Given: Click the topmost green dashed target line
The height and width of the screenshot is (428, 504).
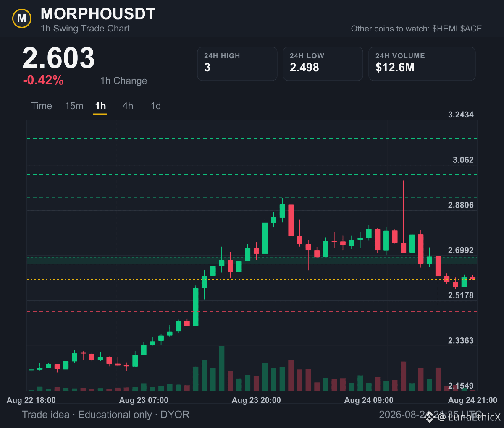Looking at the screenshot, I should [x=252, y=138].
